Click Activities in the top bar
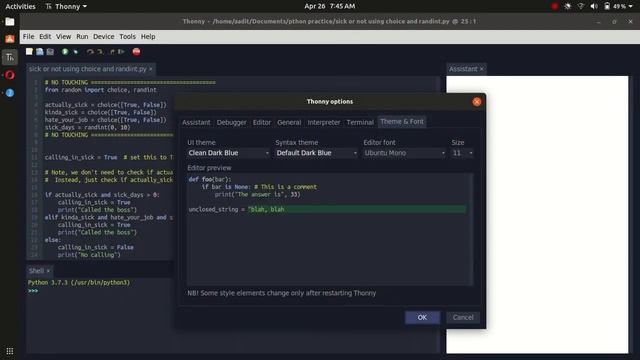The width and height of the screenshot is (640, 360). [20, 7]
